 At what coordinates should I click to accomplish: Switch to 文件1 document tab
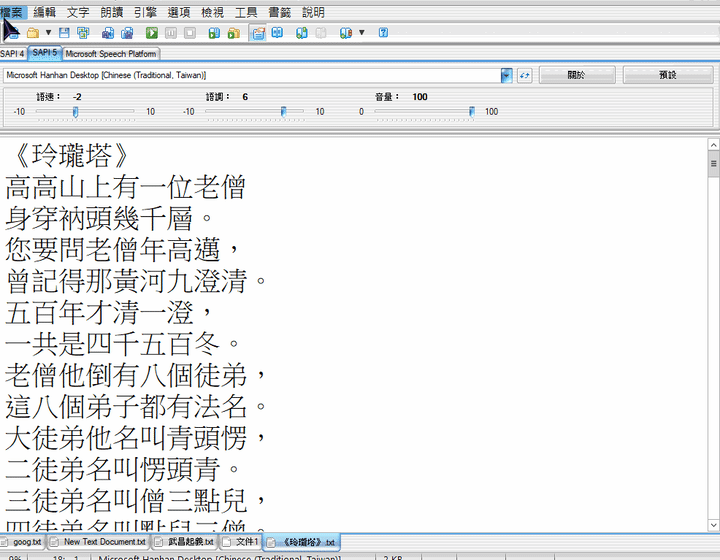tap(241, 542)
